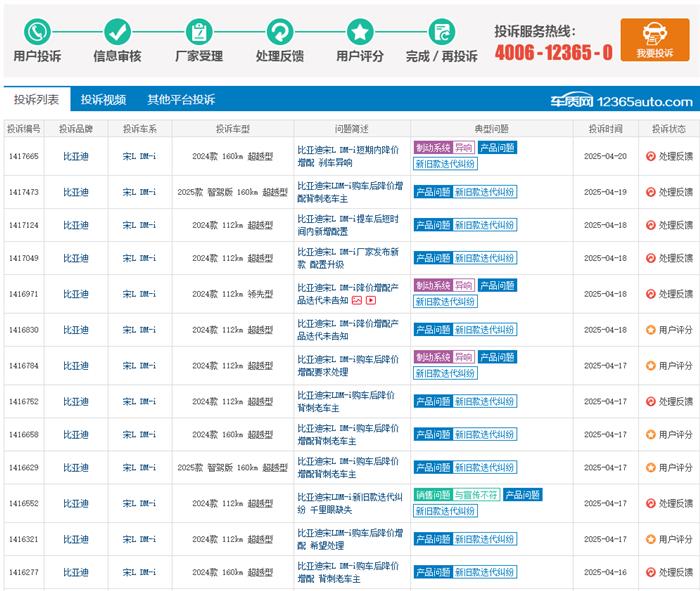Open 比亚迪 brand link in row 1417665
The height and width of the screenshot is (591, 700).
(x=76, y=156)
